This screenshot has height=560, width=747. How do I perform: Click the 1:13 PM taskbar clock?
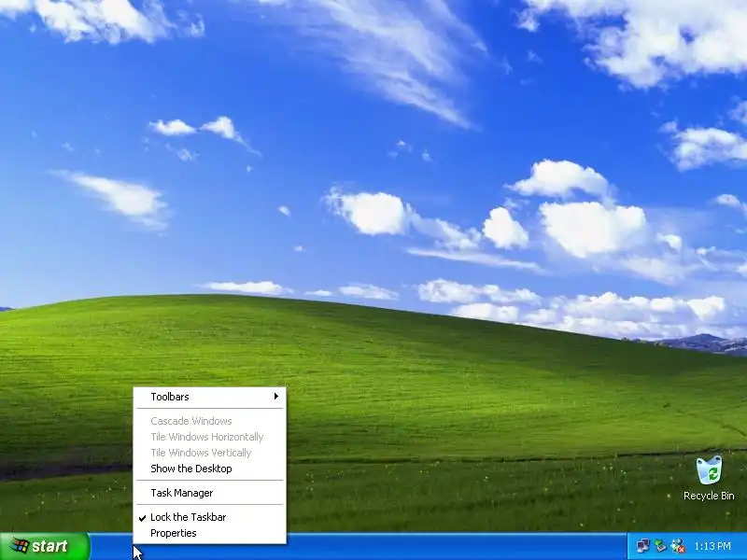point(712,546)
